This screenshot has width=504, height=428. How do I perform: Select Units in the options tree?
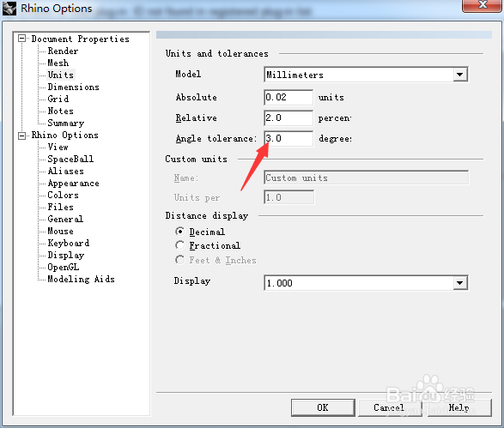click(x=61, y=75)
